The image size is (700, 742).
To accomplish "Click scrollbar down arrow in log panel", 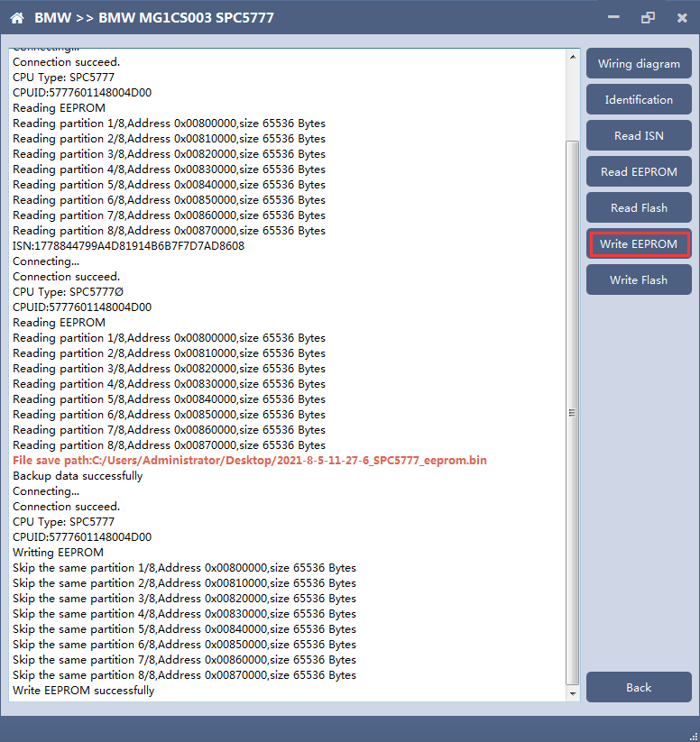I will click(x=573, y=693).
